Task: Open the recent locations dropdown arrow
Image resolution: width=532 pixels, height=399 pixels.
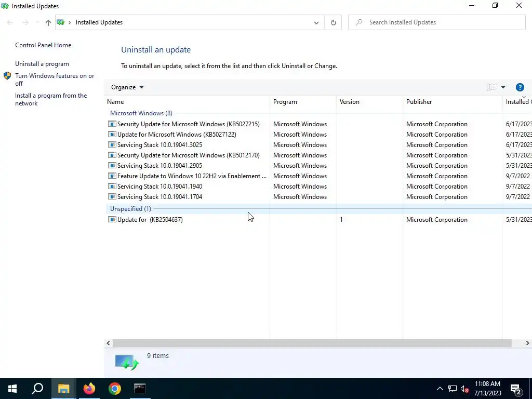Action: coord(37,22)
